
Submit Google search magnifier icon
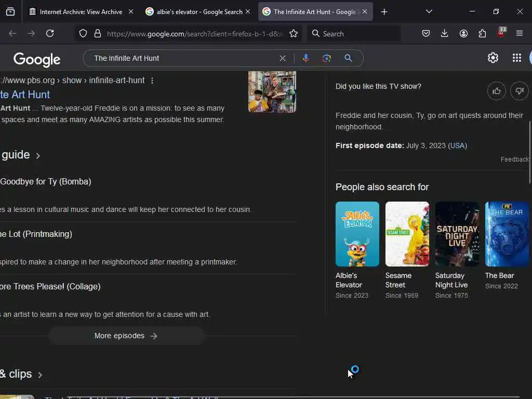coord(348,58)
